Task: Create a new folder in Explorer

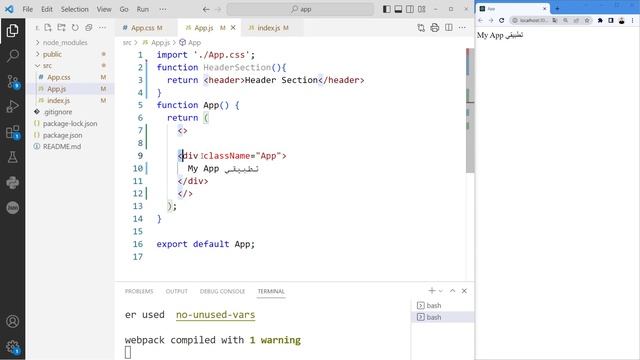Action: pyautogui.click(x=62, y=28)
